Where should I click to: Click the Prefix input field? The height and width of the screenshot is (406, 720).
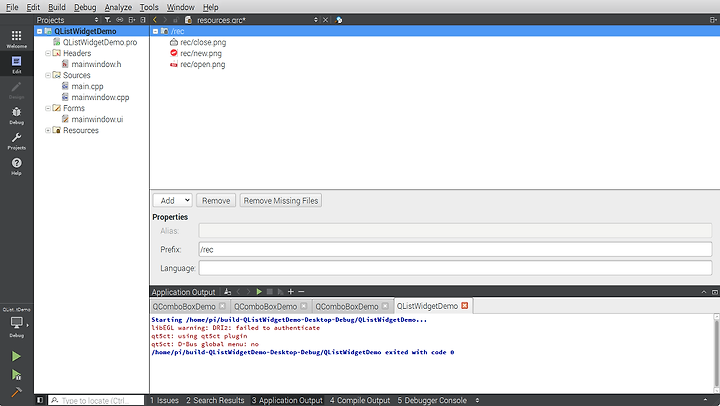point(455,249)
